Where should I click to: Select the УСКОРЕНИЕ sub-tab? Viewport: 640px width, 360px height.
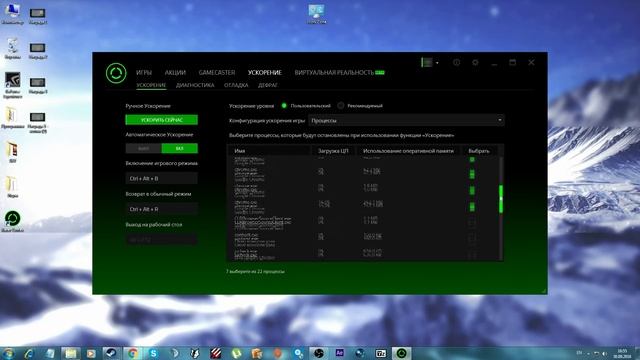click(x=151, y=85)
